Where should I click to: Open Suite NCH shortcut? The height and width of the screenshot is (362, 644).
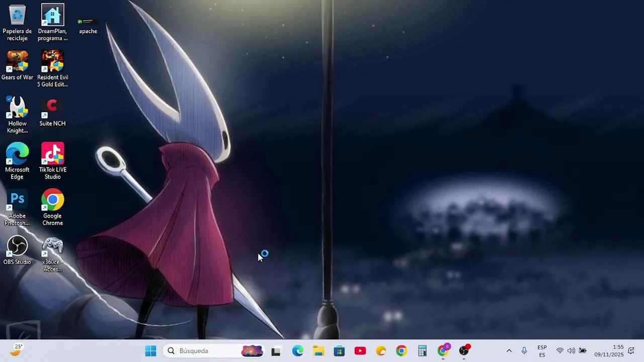(52, 112)
